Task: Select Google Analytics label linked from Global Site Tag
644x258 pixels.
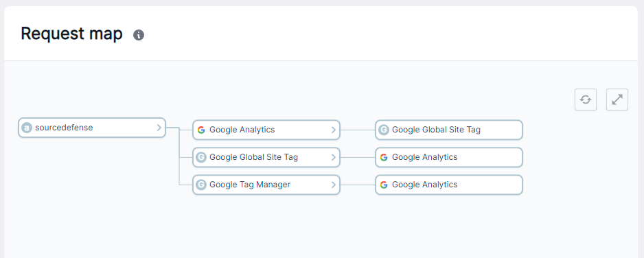Action: (425, 157)
